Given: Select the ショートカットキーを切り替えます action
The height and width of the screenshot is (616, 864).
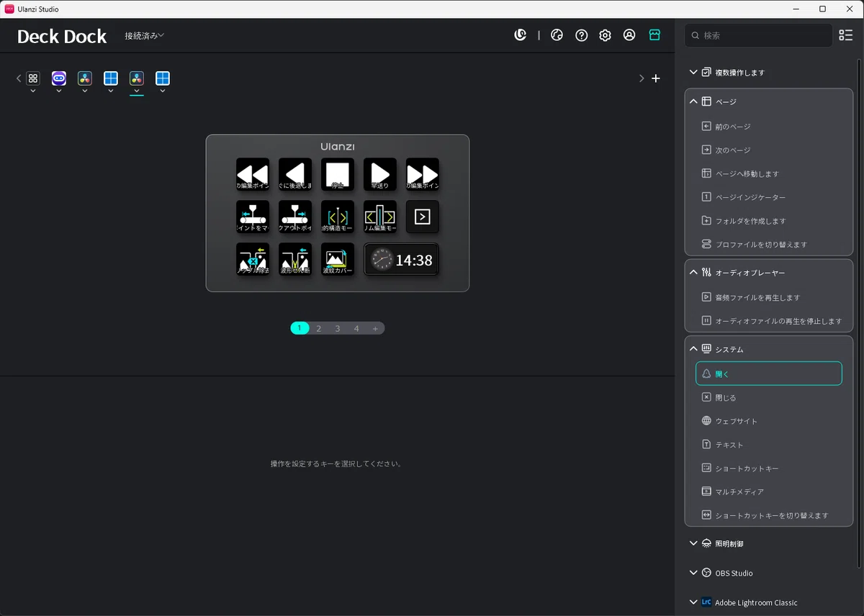Looking at the screenshot, I should click(x=769, y=515).
